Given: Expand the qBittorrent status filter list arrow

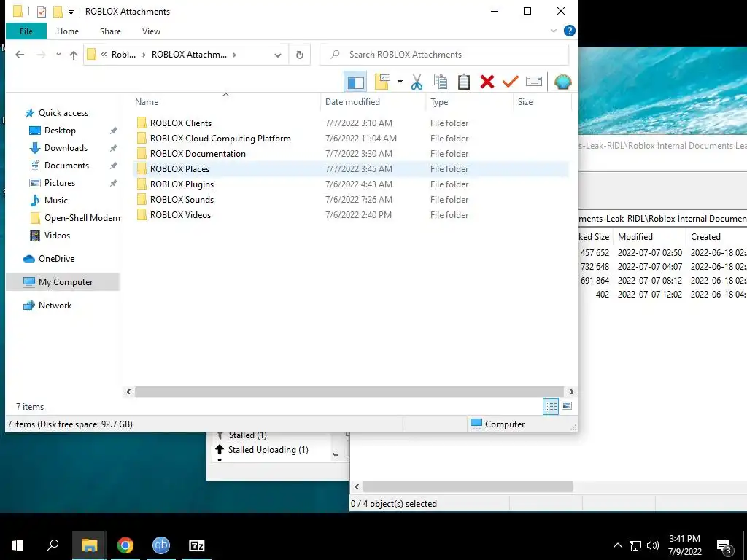Looking at the screenshot, I should click(x=336, y=455).
